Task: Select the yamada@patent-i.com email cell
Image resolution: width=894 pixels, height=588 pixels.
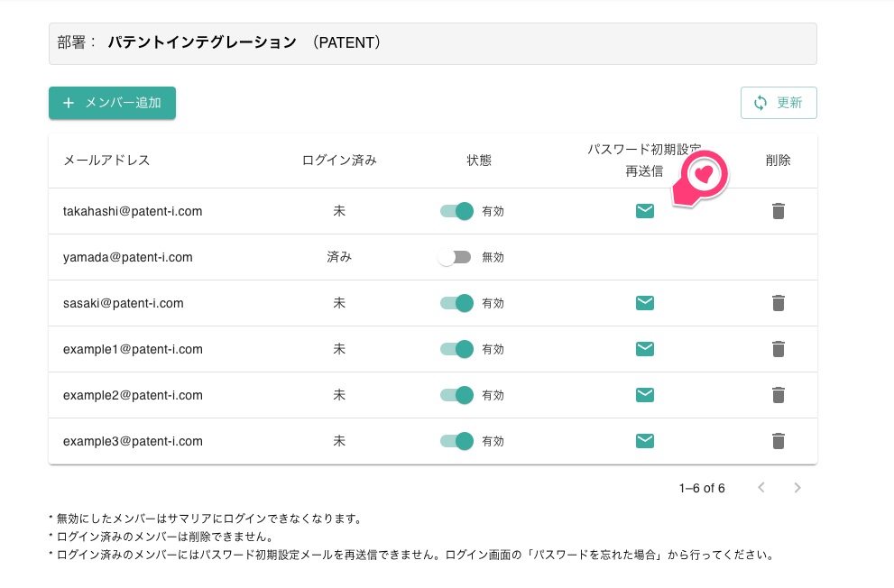Action: 128,257
